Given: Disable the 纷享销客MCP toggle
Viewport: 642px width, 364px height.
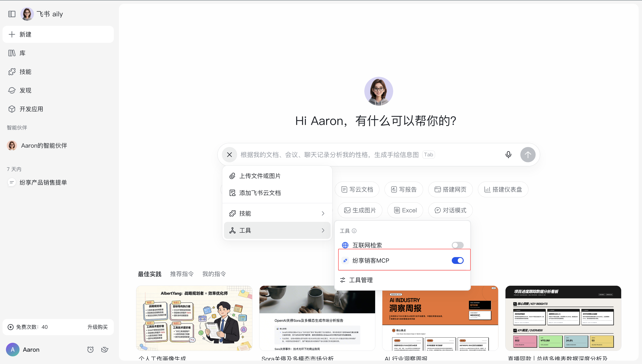Looking at the screenshot, I should pos(457,260).
